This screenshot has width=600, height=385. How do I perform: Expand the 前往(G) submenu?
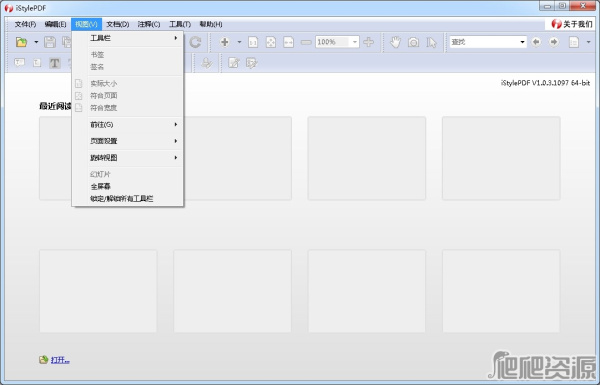tap(128, 124)
